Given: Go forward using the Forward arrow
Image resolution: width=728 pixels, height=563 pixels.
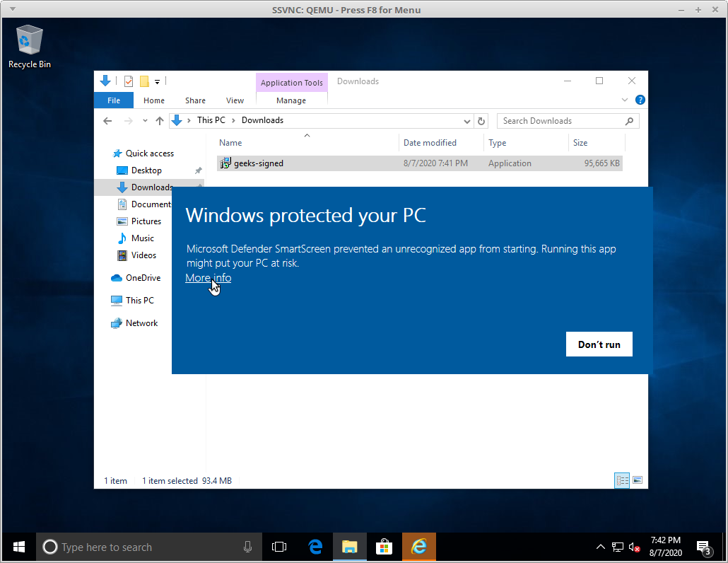Looking at the screenshot, I should [129, 121].
